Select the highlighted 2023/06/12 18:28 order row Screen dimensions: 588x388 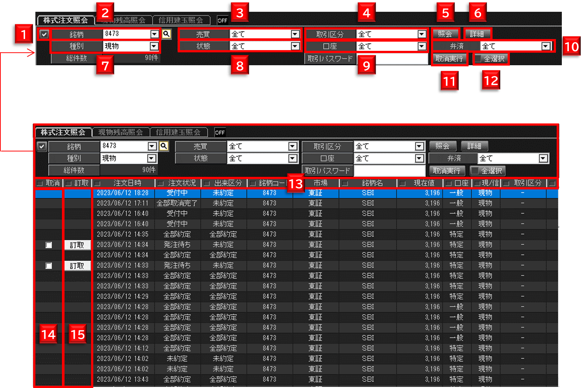[x=296, y=193]
